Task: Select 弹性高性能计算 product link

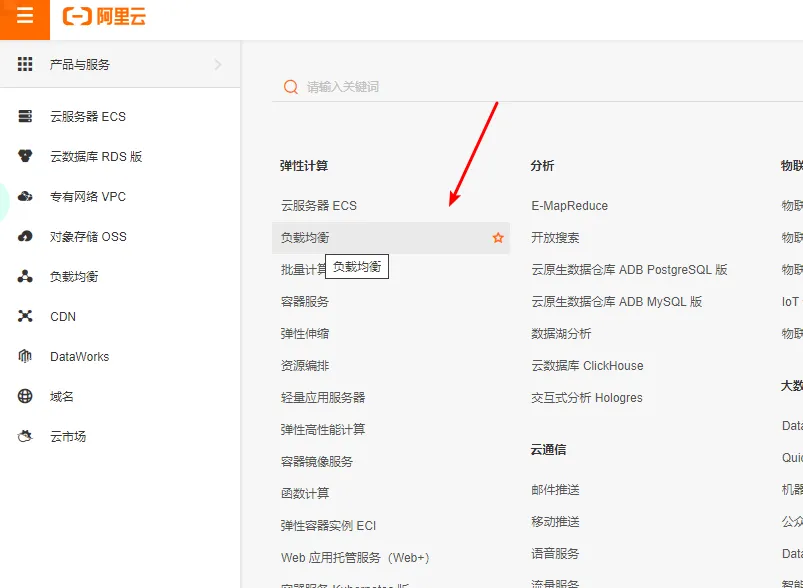Action: click(x=323, y=429)
